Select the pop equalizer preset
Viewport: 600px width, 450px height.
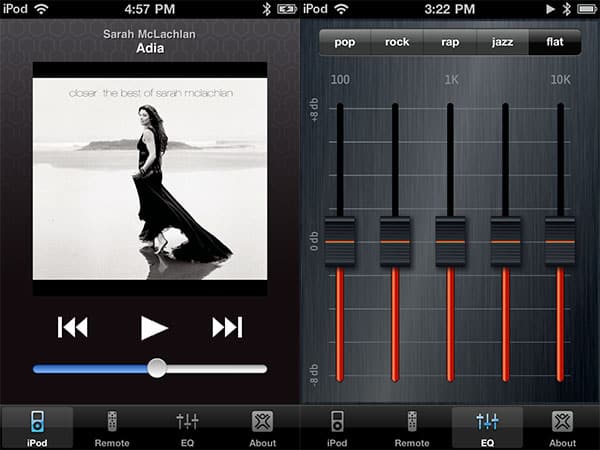pos(345,42)
